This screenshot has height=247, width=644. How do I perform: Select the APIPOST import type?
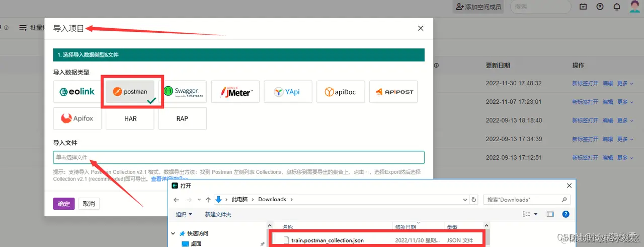(393, 92)
